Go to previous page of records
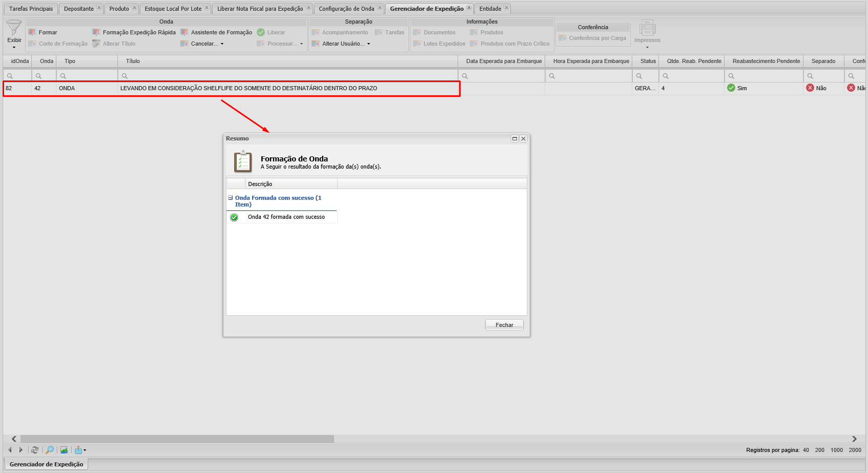The width and height of the screenshot is (868, 473). coord(10,450)
